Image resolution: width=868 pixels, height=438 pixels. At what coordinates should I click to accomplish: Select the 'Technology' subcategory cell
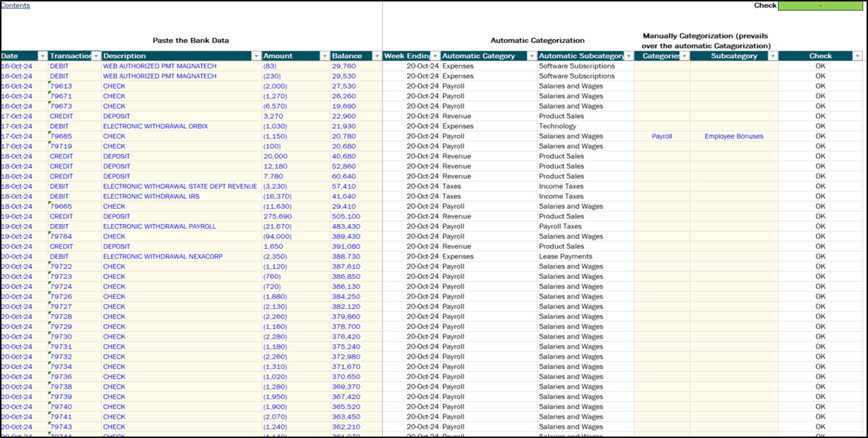(x=585, y=126)
